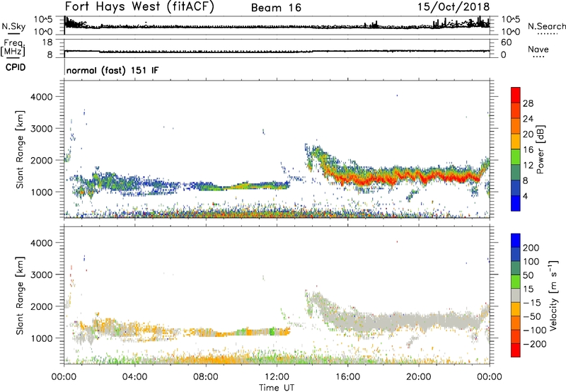Click the "N.Search" legend label
The image size is (566, 392).
546,26
